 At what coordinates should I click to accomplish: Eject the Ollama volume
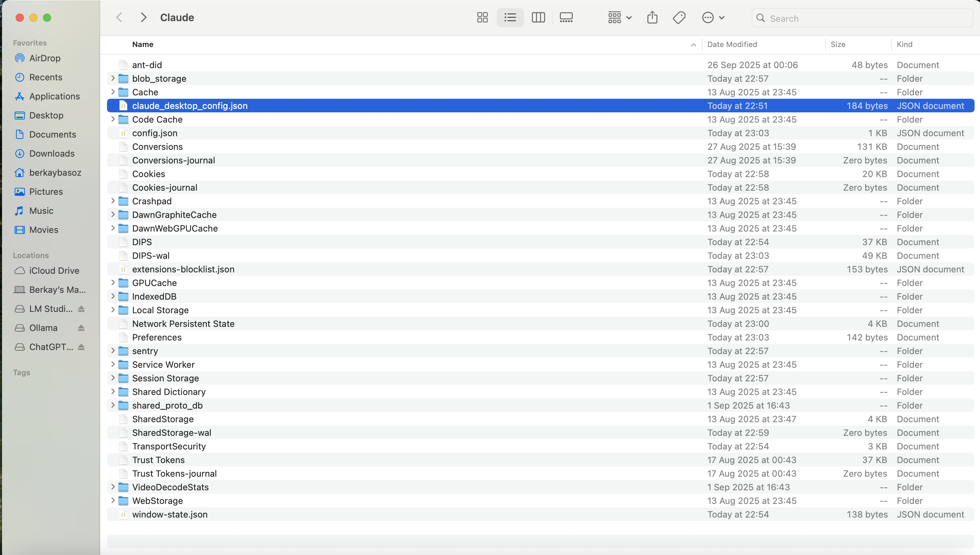(81, 328)
